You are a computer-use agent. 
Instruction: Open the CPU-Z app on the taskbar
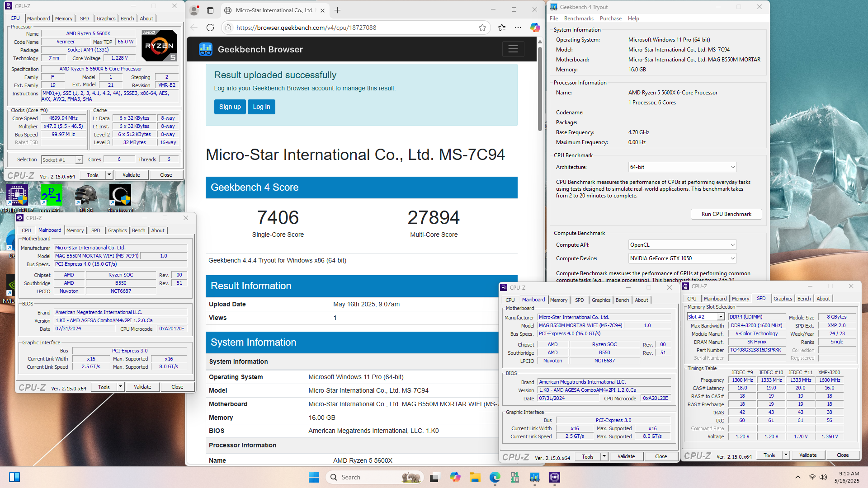(x=555, y=477)
